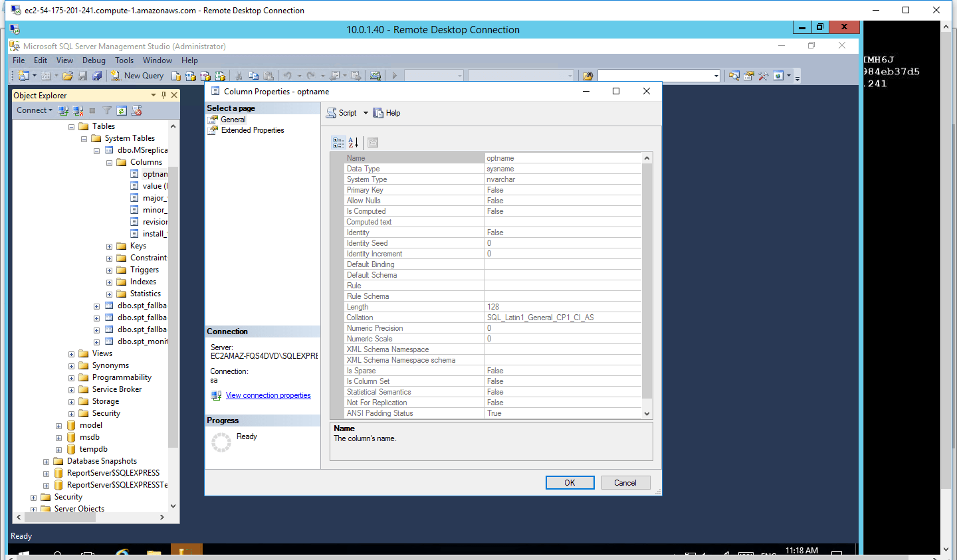Refresh the Object Explorer tree
The image size is (957, 560).
(122, 110)
